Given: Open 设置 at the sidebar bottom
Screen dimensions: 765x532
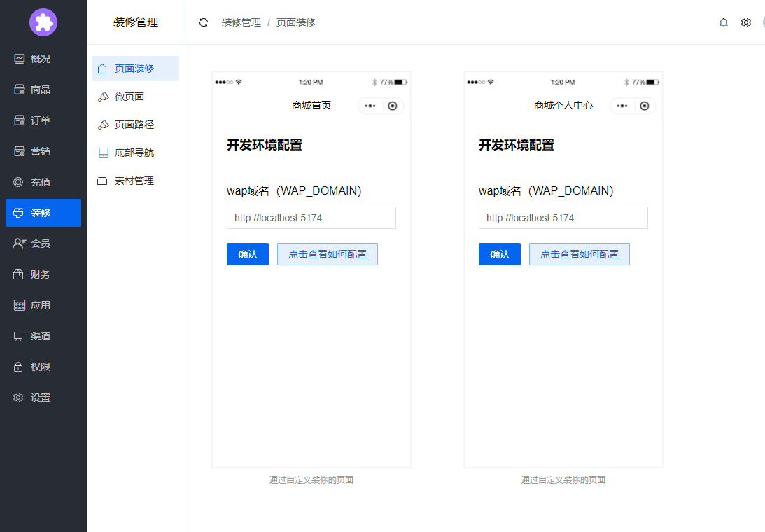Looking at the screenshot, I should (x=41, y=398).
